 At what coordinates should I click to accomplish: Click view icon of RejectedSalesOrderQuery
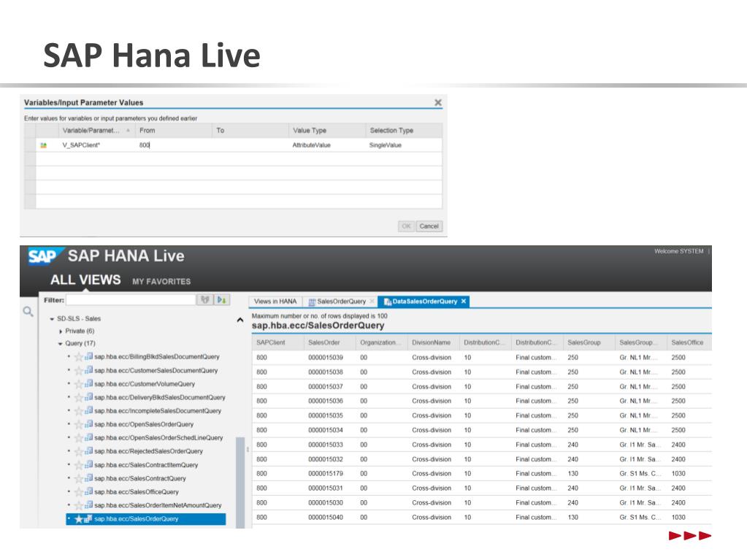(x=88, y=450)
